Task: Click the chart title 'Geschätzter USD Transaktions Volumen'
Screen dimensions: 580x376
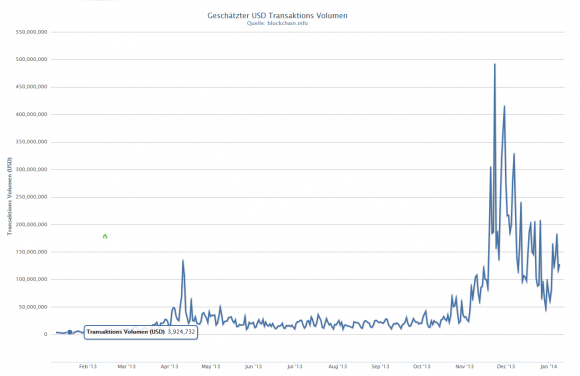Action: pos(277,16)
